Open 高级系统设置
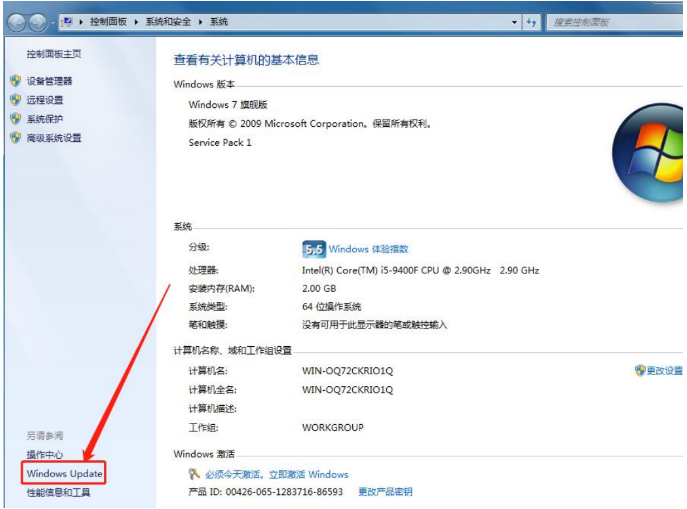687x509 pixels. [54, 138]
